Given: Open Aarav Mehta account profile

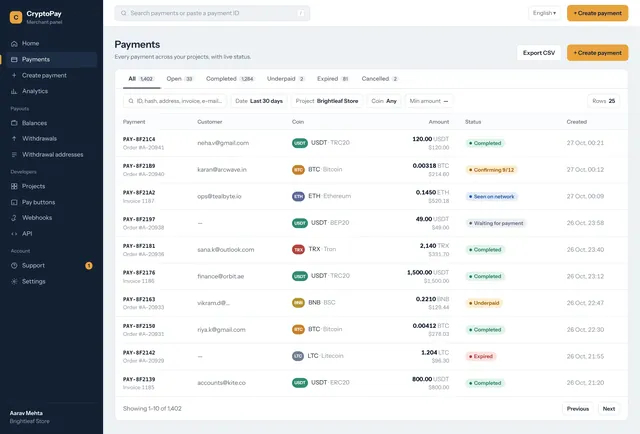Looking at the screenshot, I should [29, 417].
